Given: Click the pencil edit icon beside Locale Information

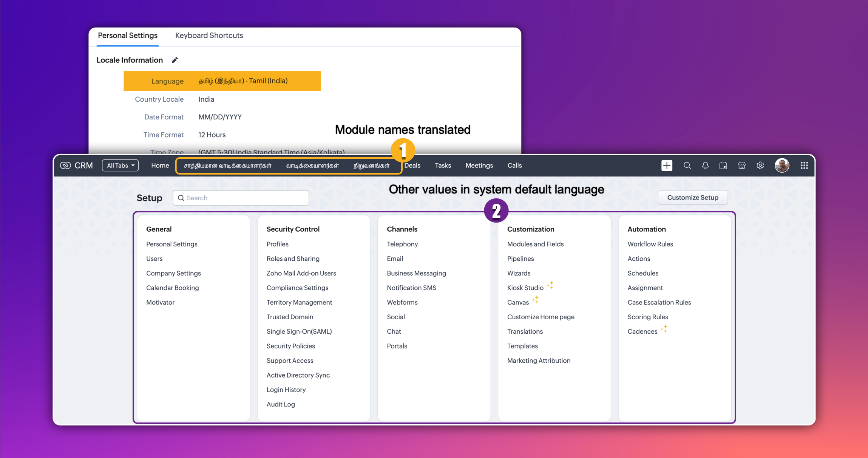Looking at the screenshot, I should coord(175,60).
